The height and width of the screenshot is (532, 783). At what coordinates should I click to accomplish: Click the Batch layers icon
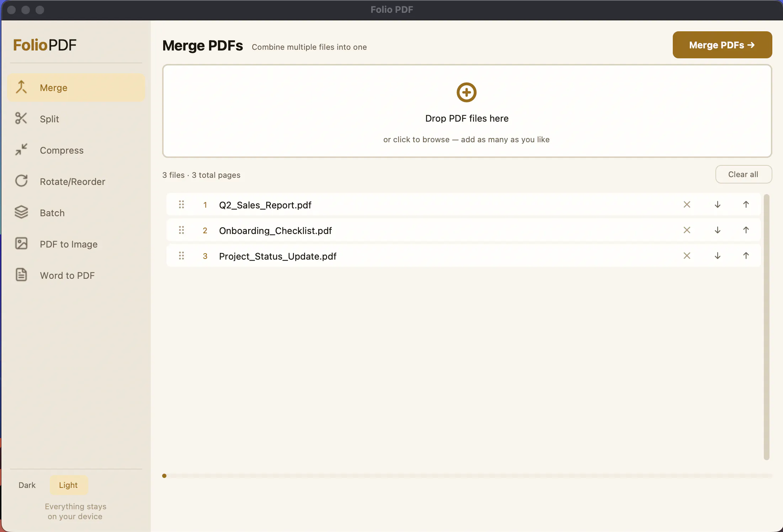(x=21, y=212)
